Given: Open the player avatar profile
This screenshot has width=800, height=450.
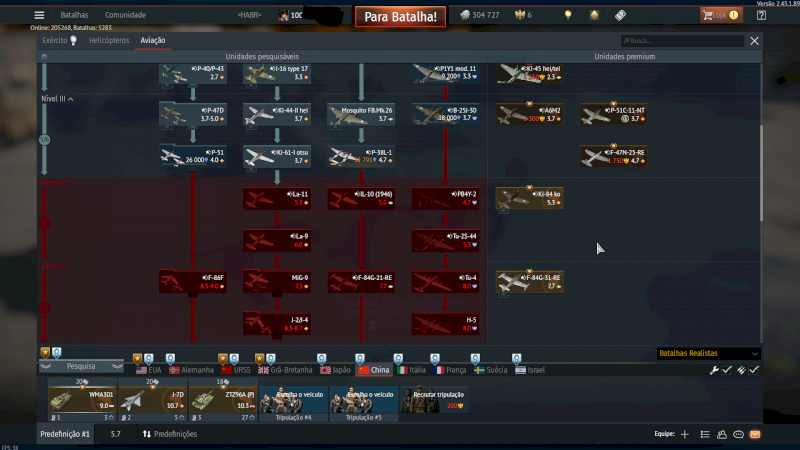Looking at the screenshot, I should (x=283, y=15).
